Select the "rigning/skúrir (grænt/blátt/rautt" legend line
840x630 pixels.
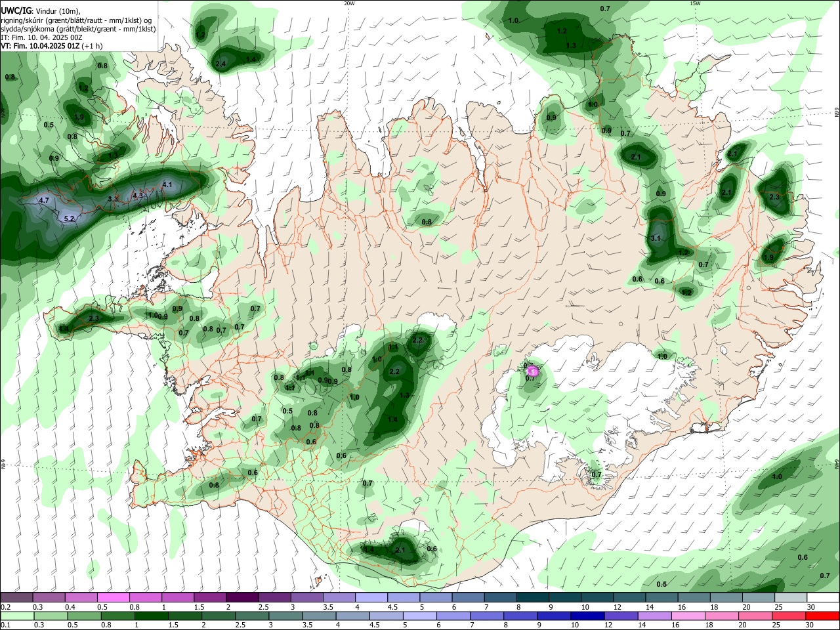pos(75,20)
